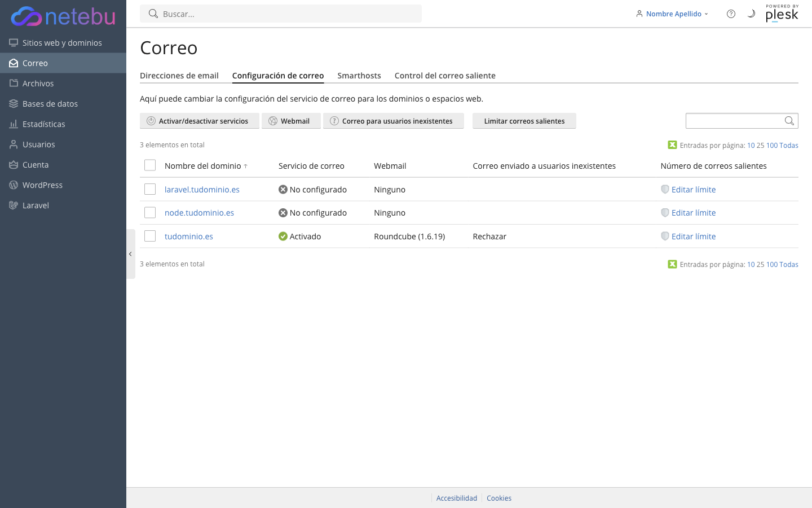The width and height of the screenshot is (812, 508).
Task: Select all domains with the header checkbox
Action: pos(150,165)
